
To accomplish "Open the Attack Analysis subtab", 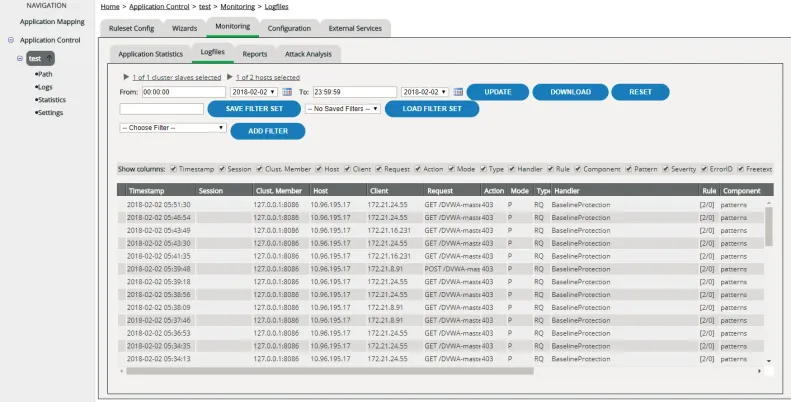I will (308, 54).
